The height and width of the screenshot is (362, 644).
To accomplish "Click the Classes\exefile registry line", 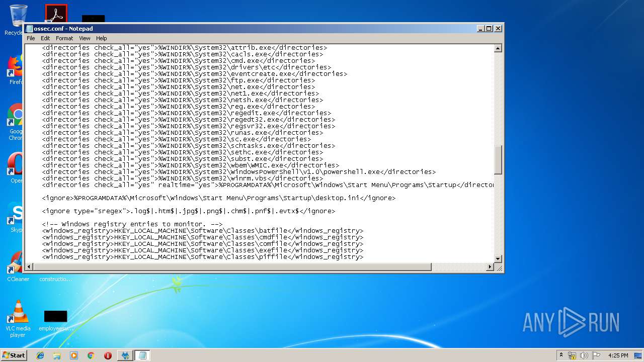I will tap(203, 250).
